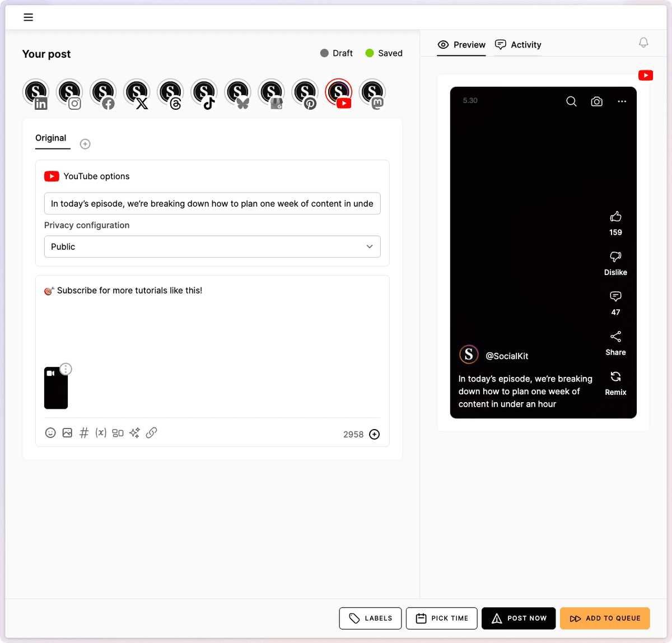Click the plus icon next to the Original tab
The width and height of the screenshot is (672, 643).
[x=85, y=144]
